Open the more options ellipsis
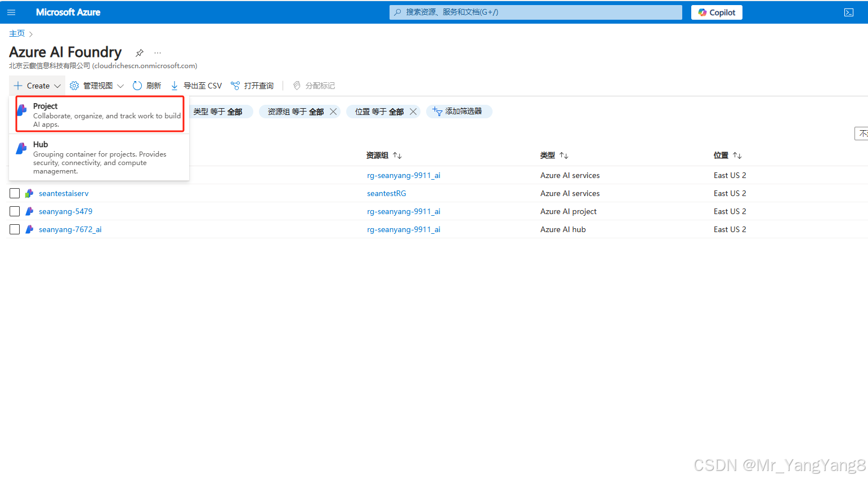Image resolution: width=868 pixels, height=480 pixels. click(x=158, y=52)
